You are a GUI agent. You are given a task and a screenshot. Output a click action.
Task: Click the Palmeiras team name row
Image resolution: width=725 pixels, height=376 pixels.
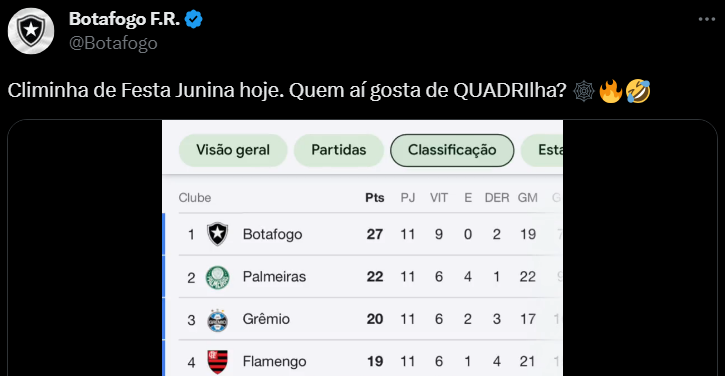[363, 277]
